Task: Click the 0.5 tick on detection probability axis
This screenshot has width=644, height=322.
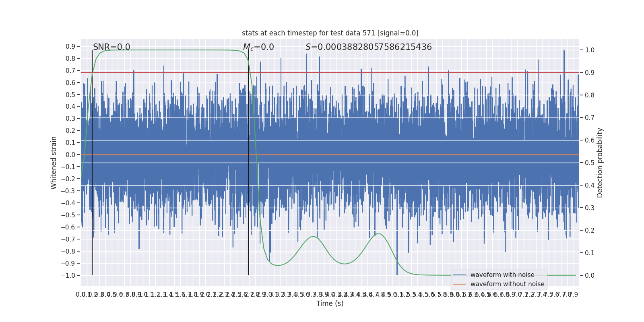Action: [590, 163]
